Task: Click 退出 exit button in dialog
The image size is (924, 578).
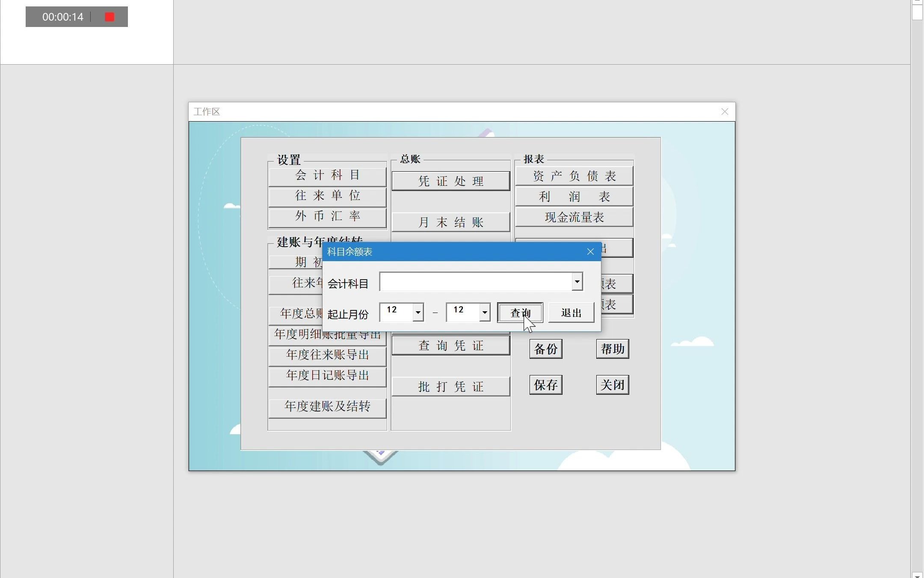Action: coord(570,313)
